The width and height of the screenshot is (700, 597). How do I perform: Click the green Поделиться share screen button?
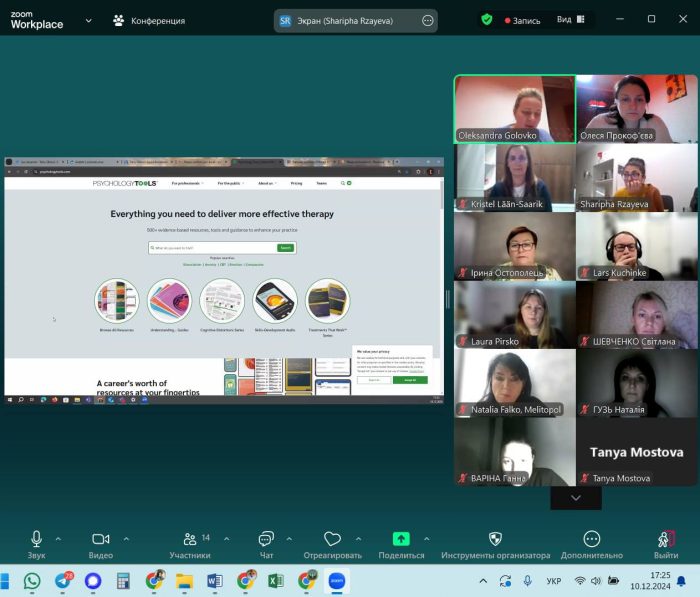[x=401, y=540]
